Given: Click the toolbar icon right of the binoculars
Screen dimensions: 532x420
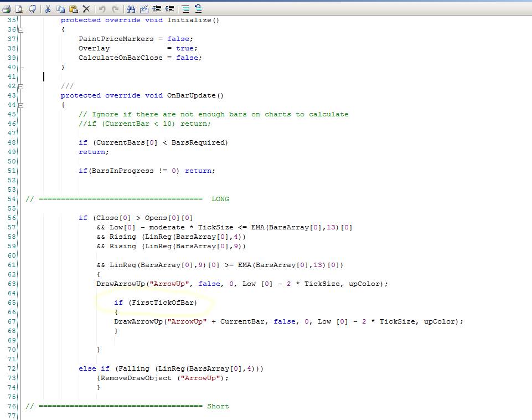Looking at the screenshot, I should pyautogui.click(x=144, y=9).
